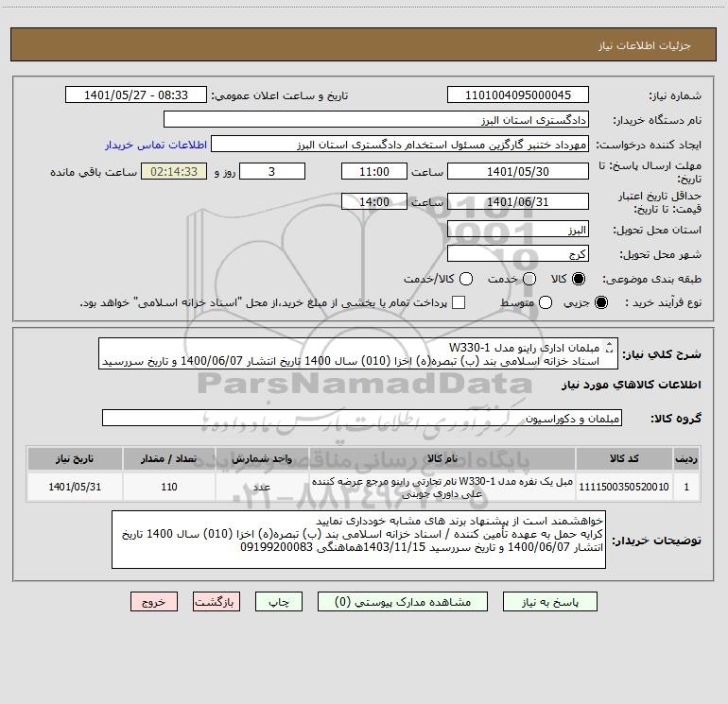Click the چاپ print button
This screenshot has width=728, height=704.
coord(279,602)
